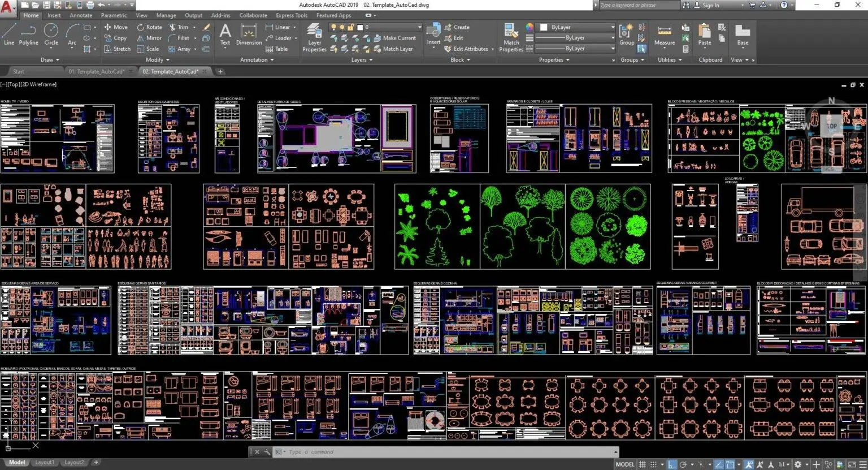Screen dimensions: 868x470
Task: Choose the Stretch tool
Action: pyautogui.click(x=117, y=49)
